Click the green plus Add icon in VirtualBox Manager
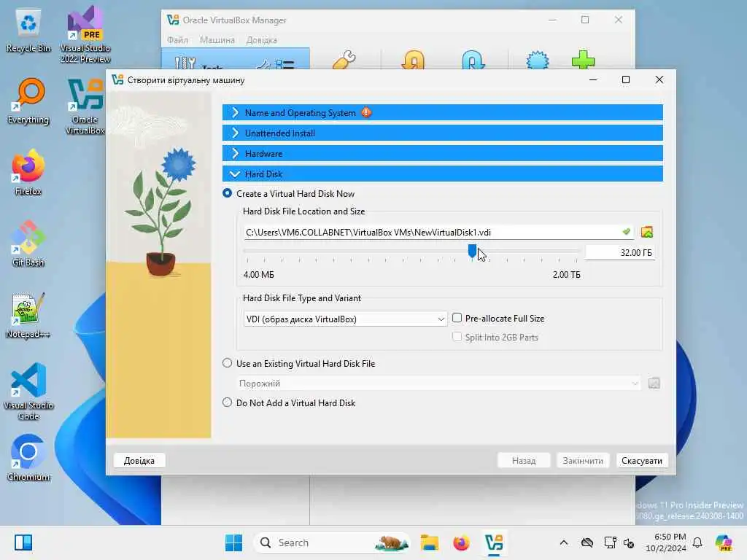This screenshot has height=560, width=747. click(583, 61)
